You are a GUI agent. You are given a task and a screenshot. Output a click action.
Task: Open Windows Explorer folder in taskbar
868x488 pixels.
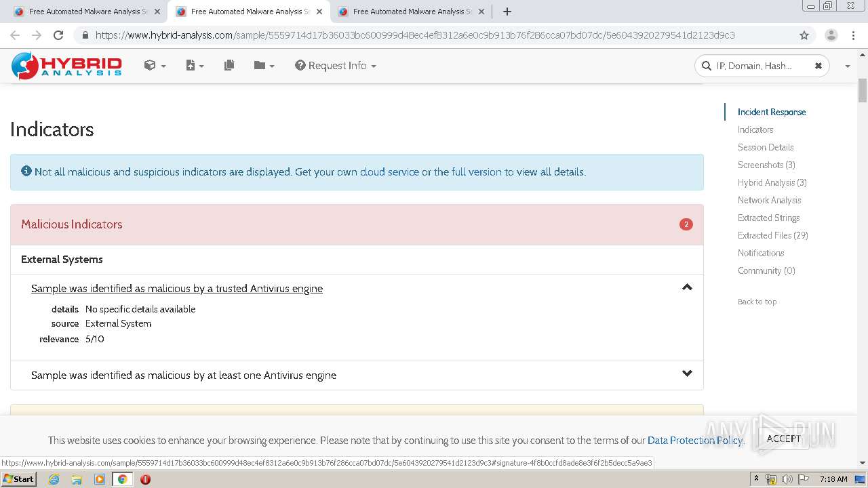(x=77, y=479)
